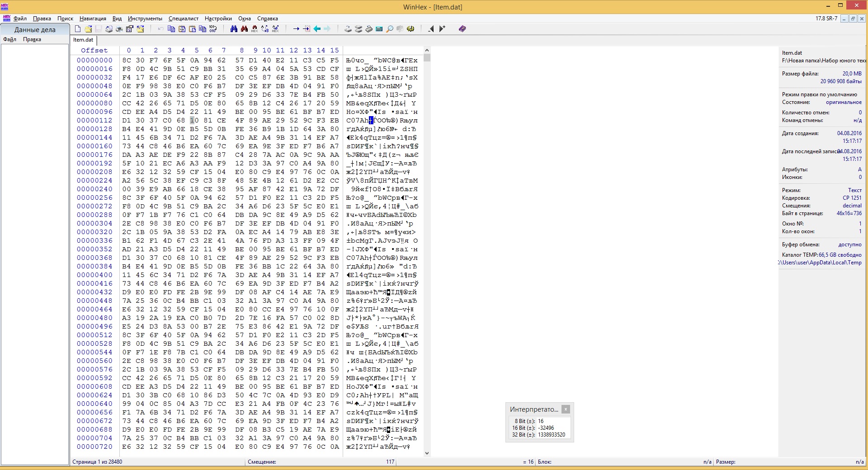Screen dimensions: 868x470
Task: Open the Поиск menu
Action: point(65,19)
